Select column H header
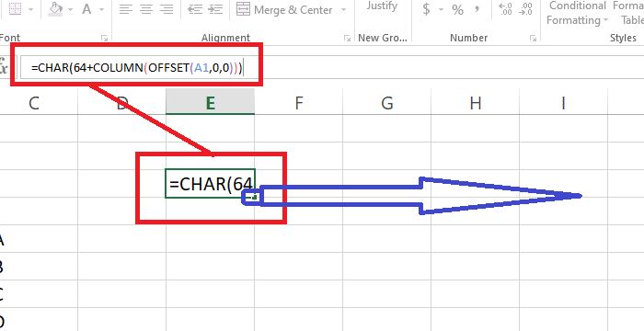 pos(476,103)
